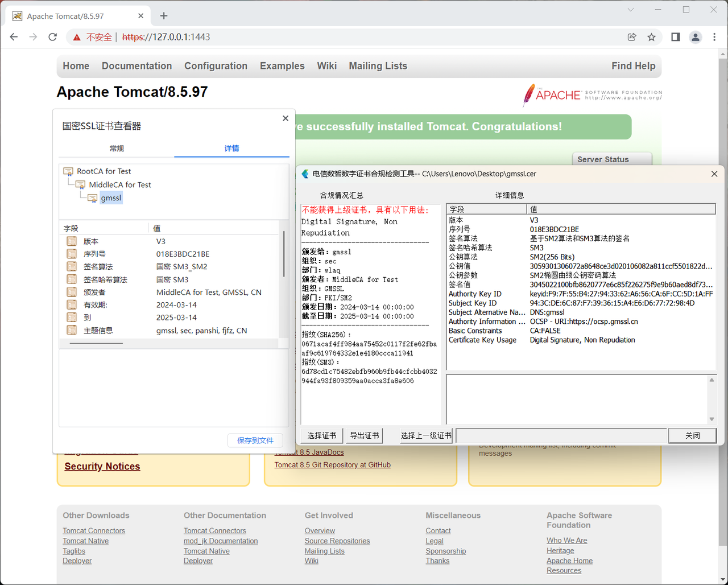Select MiddleCA for Test in certificate tree
Screen dimensions: 728x585
pos(120,185)
